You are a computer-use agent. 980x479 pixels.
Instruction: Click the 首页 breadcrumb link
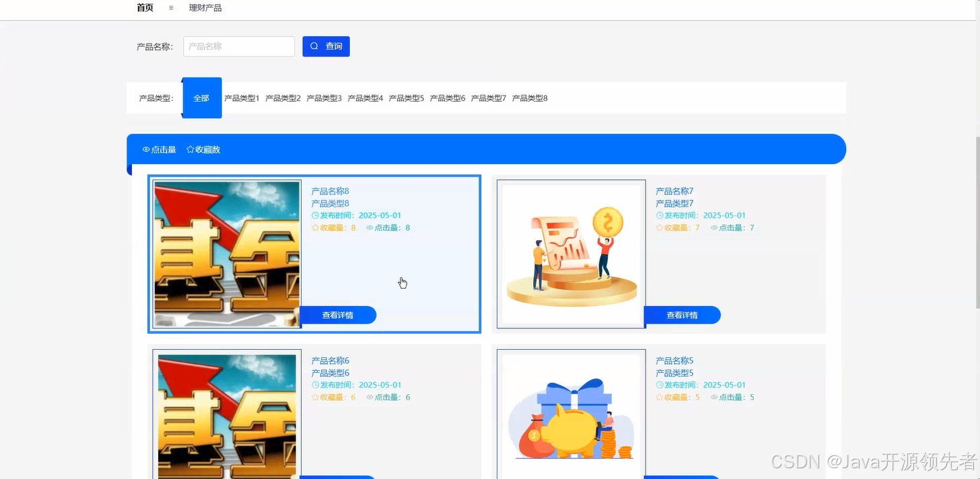(145, 8)
